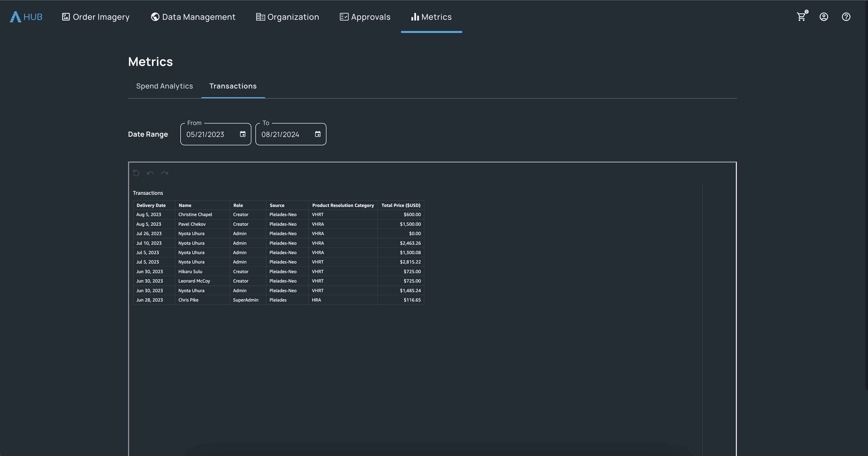868x456 pixels.
Task: Click the help question mark icon
Action: pyautogui.click(x=846, y=17)
